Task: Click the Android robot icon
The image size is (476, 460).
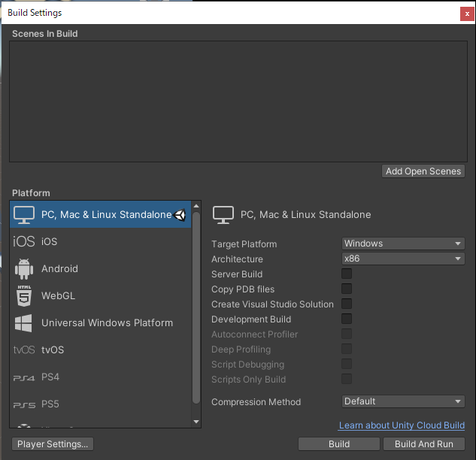Action: [24, 269]
